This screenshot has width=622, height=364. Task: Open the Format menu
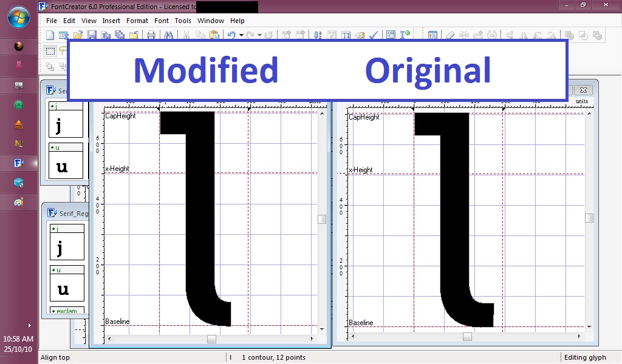click(137, 21)
